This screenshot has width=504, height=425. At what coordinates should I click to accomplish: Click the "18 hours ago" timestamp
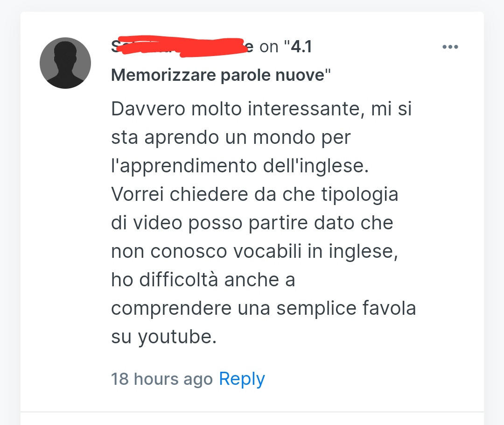click(162, 379)
